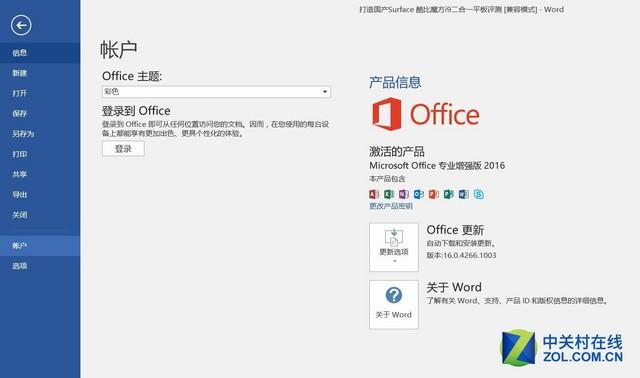This screenshot has width=640, height=378.
Task: Open the Office 主题 theme dropdown
Action: pyautogui.click(x=216, y=91)
